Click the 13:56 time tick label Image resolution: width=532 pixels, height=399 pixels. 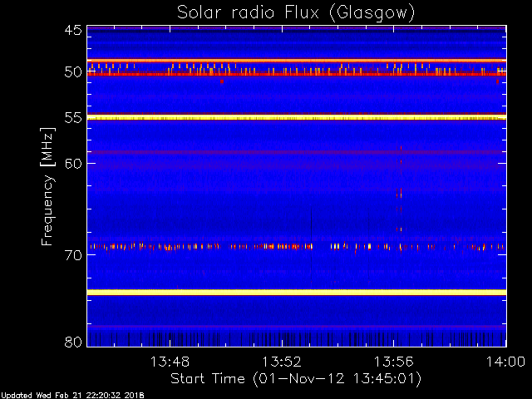point(393,362)
